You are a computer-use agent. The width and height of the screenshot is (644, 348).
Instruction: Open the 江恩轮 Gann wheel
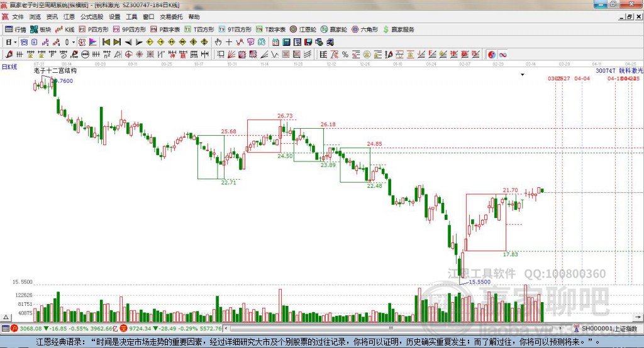point(303,30)
